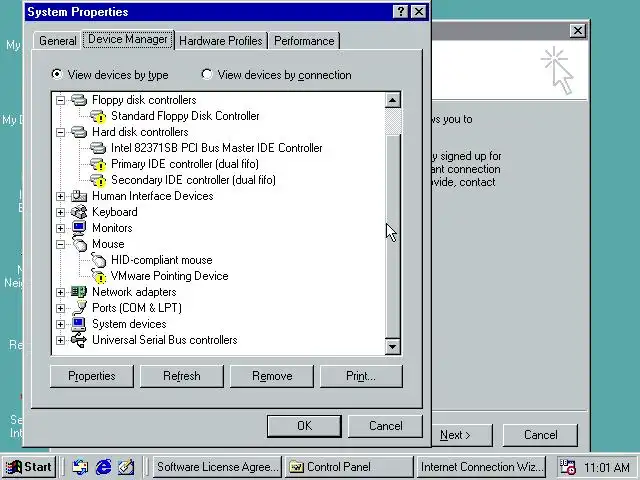
Task: Launch Internet Explorer from quick launch
Action: coord(103,467)
